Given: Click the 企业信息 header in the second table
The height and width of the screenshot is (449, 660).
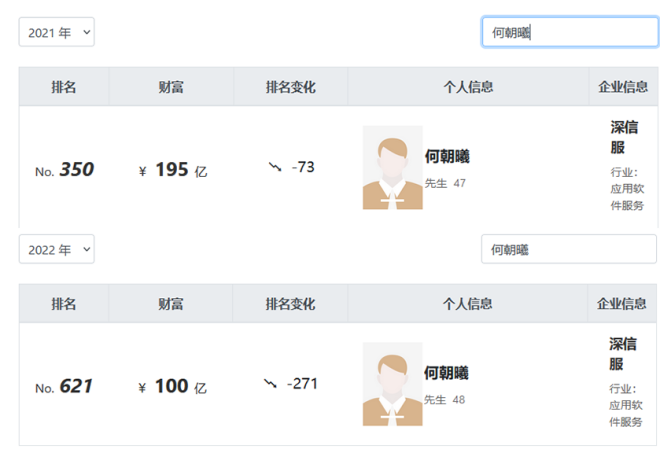Looking at the screenshot, I should coord(622,304).
